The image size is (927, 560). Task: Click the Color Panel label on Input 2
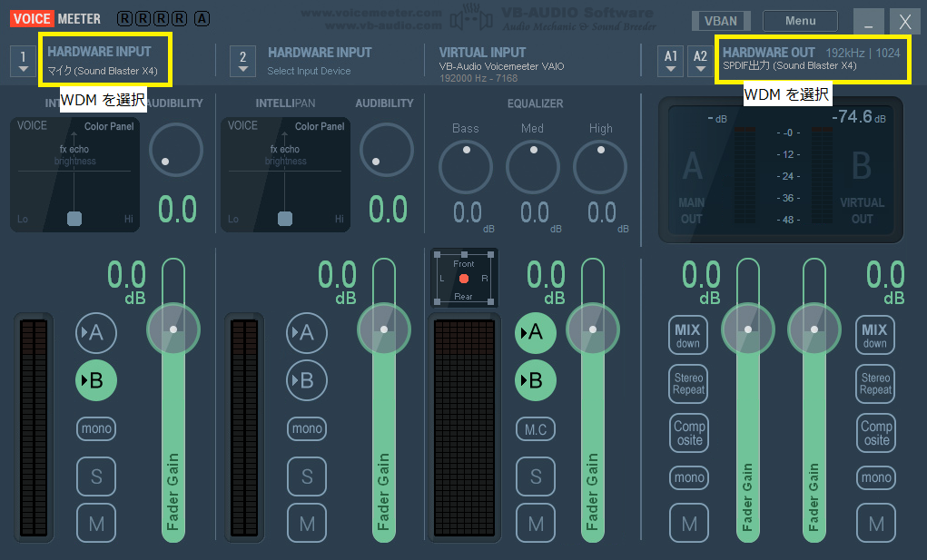point(320,126)
